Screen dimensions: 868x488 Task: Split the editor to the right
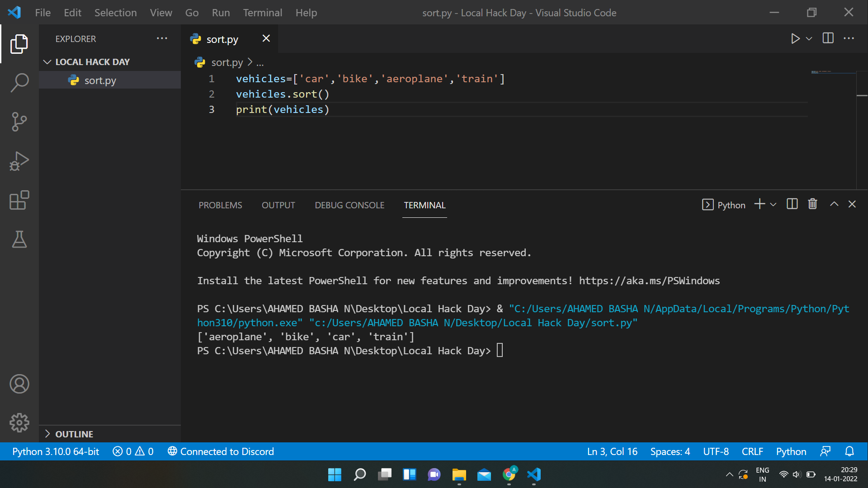point(828,39)
